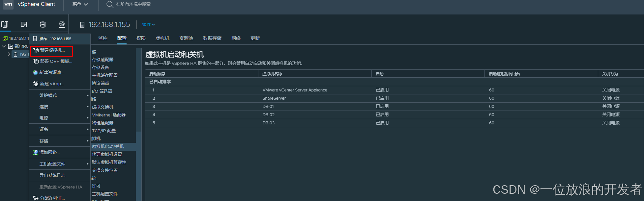644x201 pixels.
Task: Switch to the 虚拟机 tab
Action: tap(162, 38)
